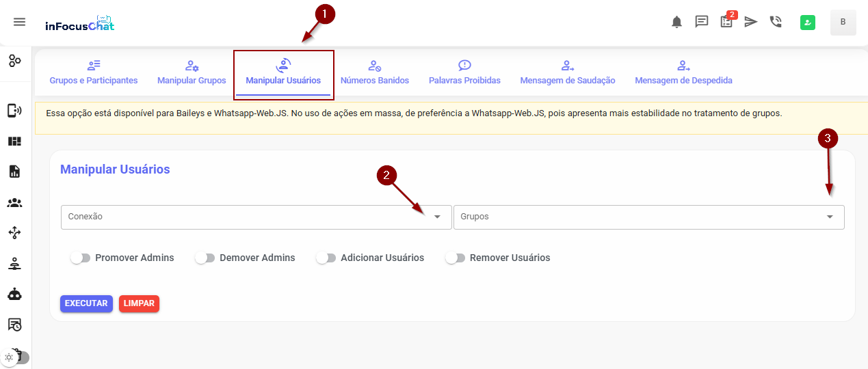Enable the Promover Admins toggle
Viewport: 868px width, 369px height.
click(x=80, y=258)
